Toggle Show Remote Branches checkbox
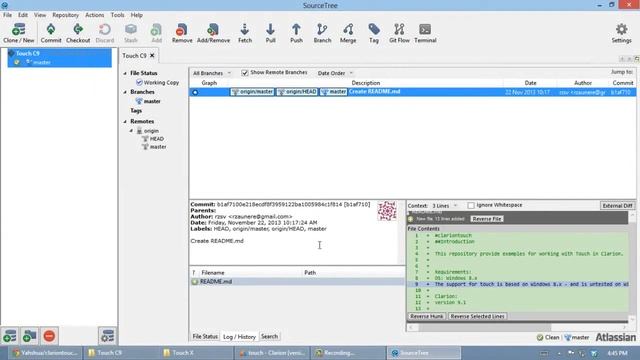 244,73
